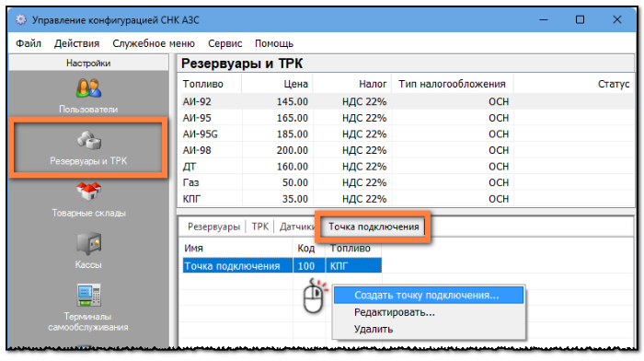Switch to the ТРК tab
Viewport: 644px width, 361px height.
tap(260, 227)
